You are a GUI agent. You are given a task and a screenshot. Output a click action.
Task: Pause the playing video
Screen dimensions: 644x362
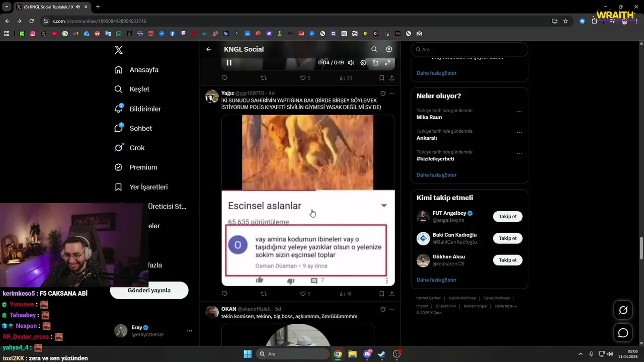pyautogui.click(x=229, y=63)
